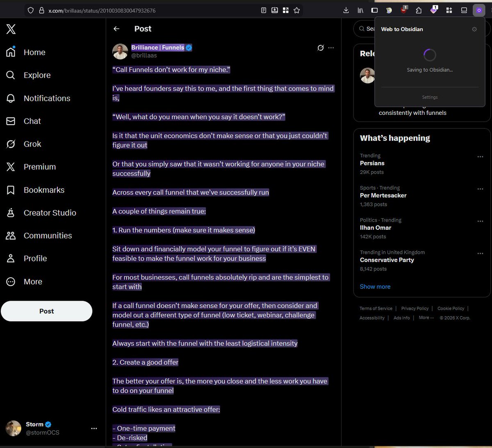Click the tracking protection shield icon
492x448 pixels.
pos(31,10)
